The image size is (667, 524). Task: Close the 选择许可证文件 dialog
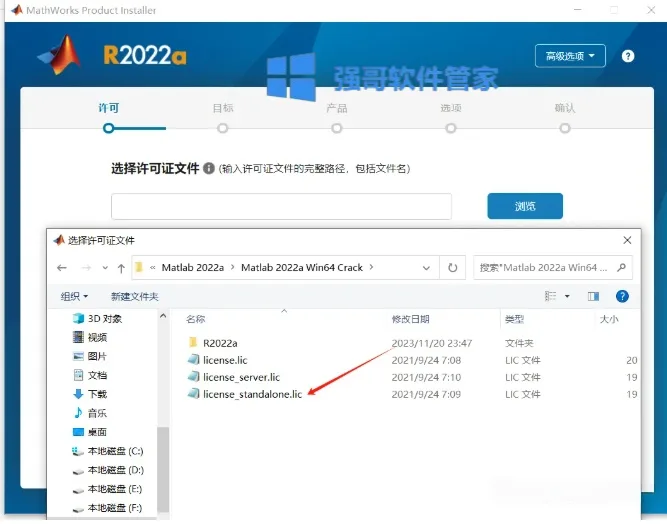point(627,240)
